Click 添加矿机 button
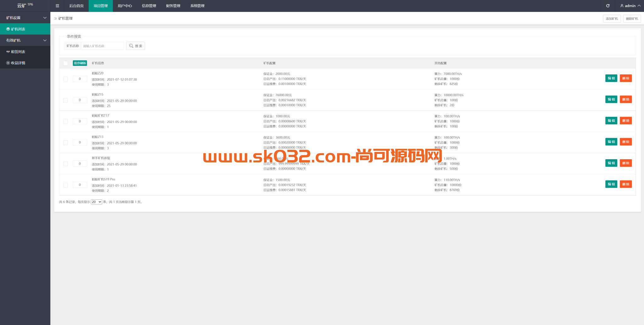644x325 pixels. 612,19
